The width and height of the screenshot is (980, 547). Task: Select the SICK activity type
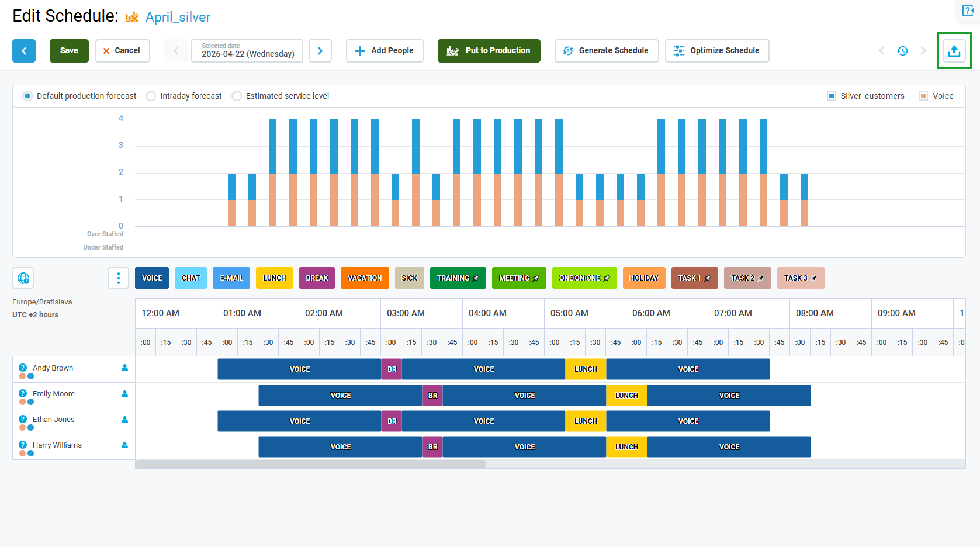click(x=410, y=278)
